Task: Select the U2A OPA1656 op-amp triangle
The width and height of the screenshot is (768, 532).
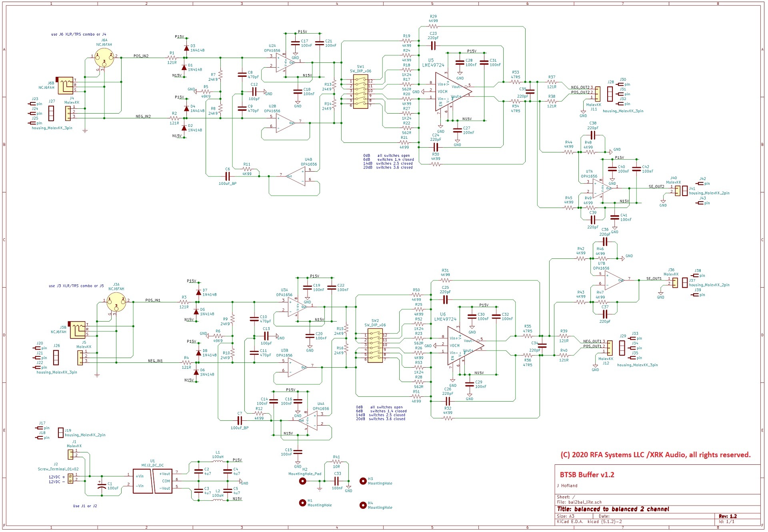Action: coord(285,62)
